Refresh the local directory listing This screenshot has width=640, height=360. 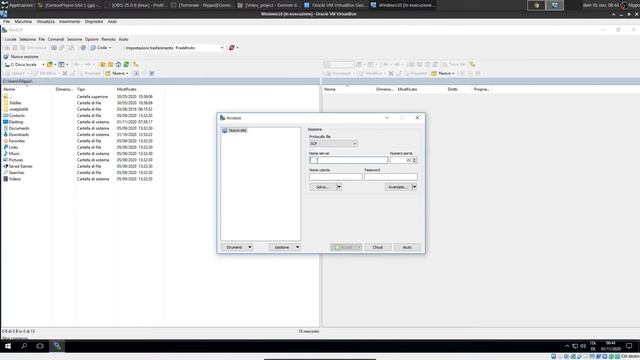tap(126, 64)
